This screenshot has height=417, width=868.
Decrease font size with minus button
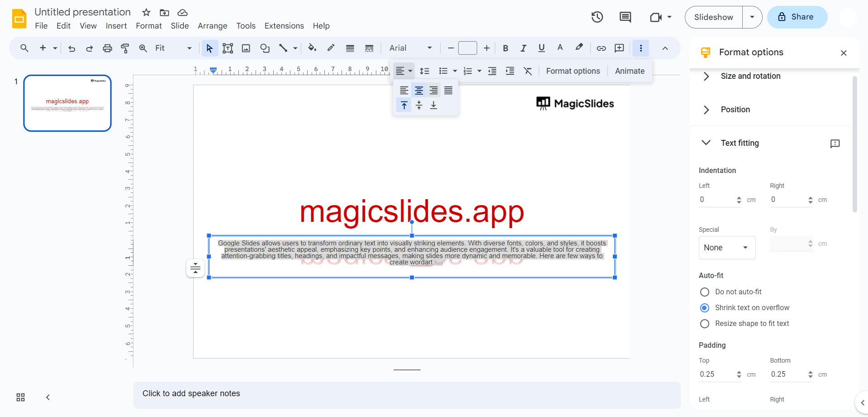[x=451, y=48]
